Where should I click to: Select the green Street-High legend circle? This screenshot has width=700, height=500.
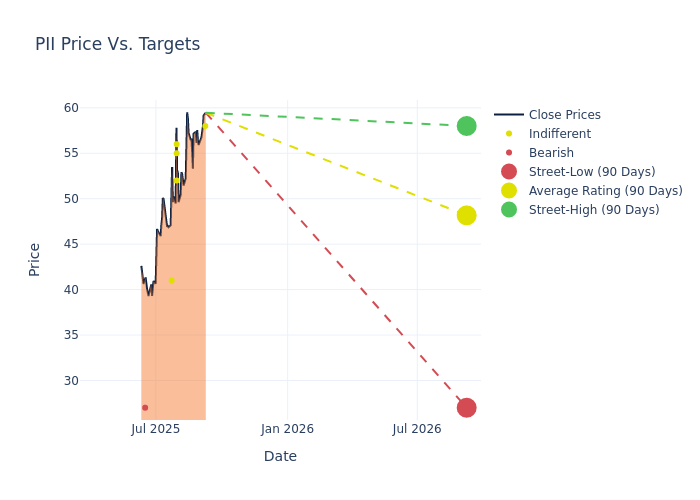click(509, 210)
